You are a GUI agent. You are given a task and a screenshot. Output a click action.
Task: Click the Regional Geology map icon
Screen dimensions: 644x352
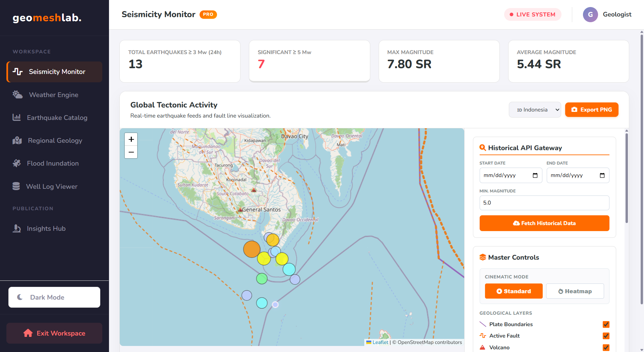tap(17, 140)
